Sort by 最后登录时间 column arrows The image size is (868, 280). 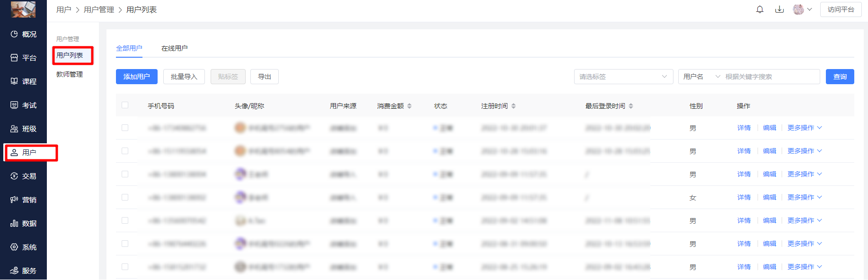(631, 106)
